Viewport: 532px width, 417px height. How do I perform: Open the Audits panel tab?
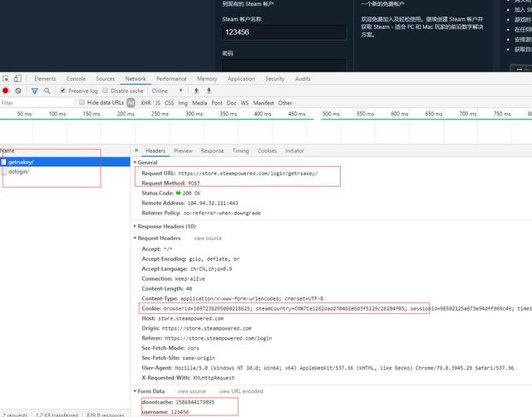coord(303,79)
